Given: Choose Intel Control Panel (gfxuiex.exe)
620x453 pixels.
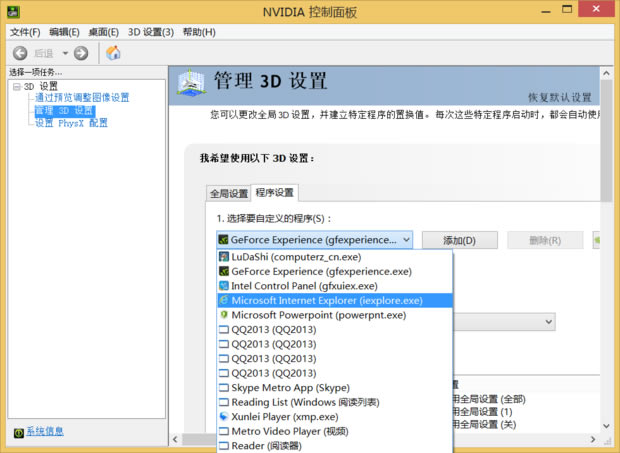Looking at the screenshot, I should [x=335, y=286].
